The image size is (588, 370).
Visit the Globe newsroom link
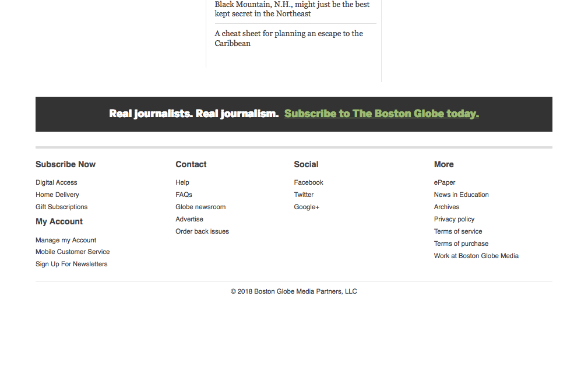(200, 207)
